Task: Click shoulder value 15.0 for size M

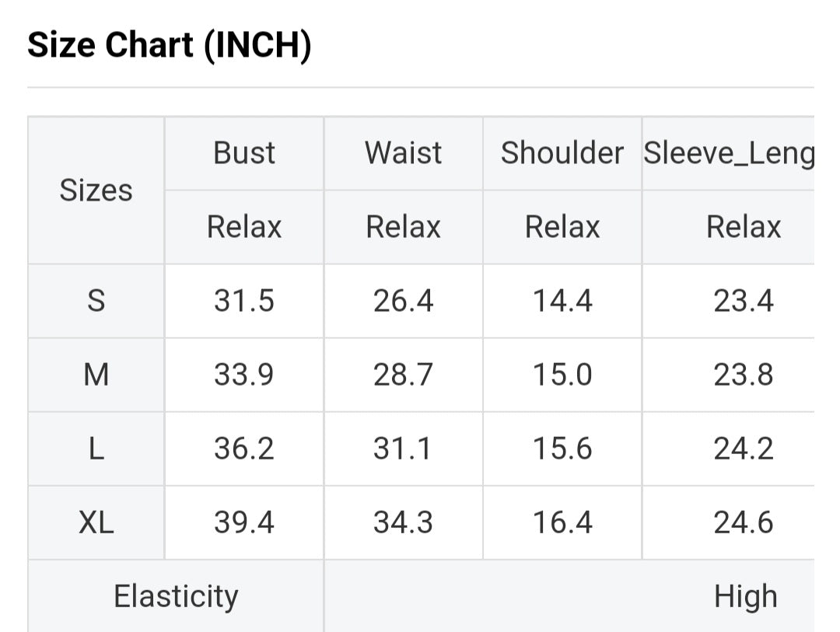Action: click(562, 375)
